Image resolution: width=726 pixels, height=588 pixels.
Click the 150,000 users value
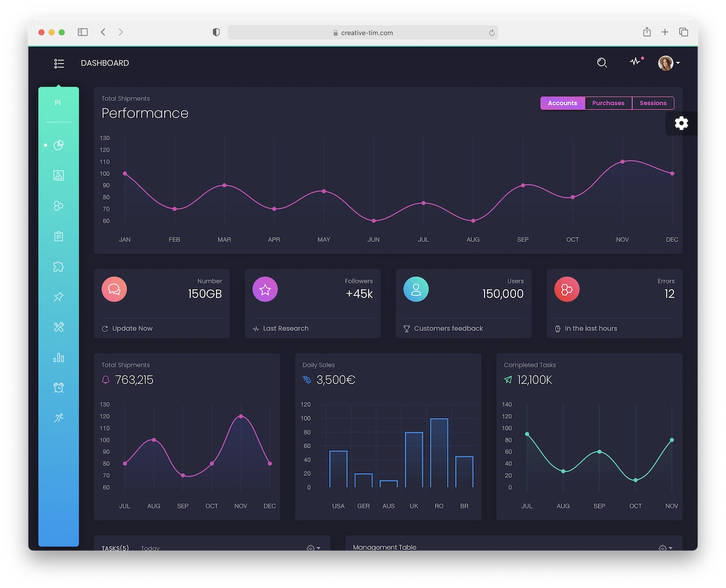[x=503, y=294]
